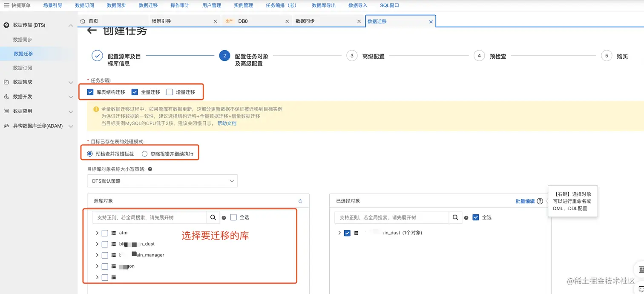Screen dimensions: 644x294
Task: Close the DB0 tab
Action: pyautogui.click(x=287, y=21)
